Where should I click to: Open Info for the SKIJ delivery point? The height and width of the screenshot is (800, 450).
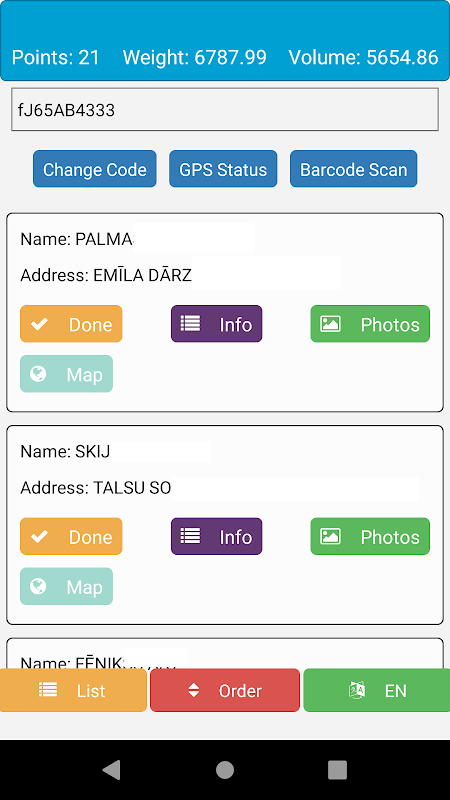click(x=216, y=536)
